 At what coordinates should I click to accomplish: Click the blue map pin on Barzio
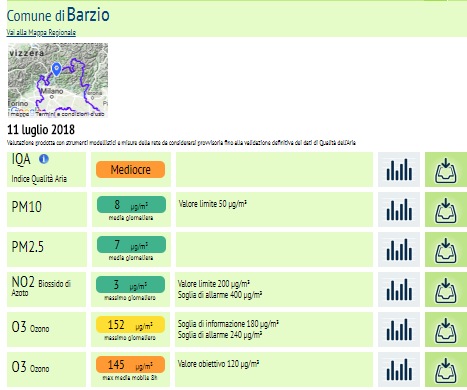[56, 69]
